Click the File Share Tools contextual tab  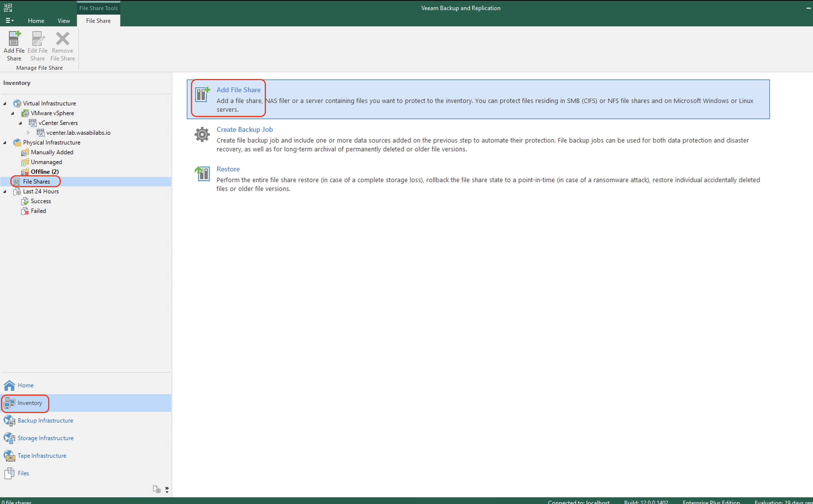pos(98,8)
